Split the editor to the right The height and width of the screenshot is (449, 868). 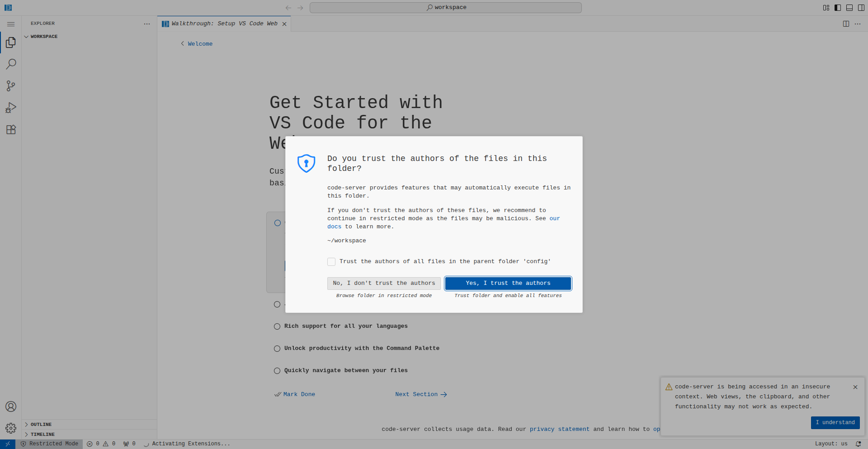tap(846, 24)
